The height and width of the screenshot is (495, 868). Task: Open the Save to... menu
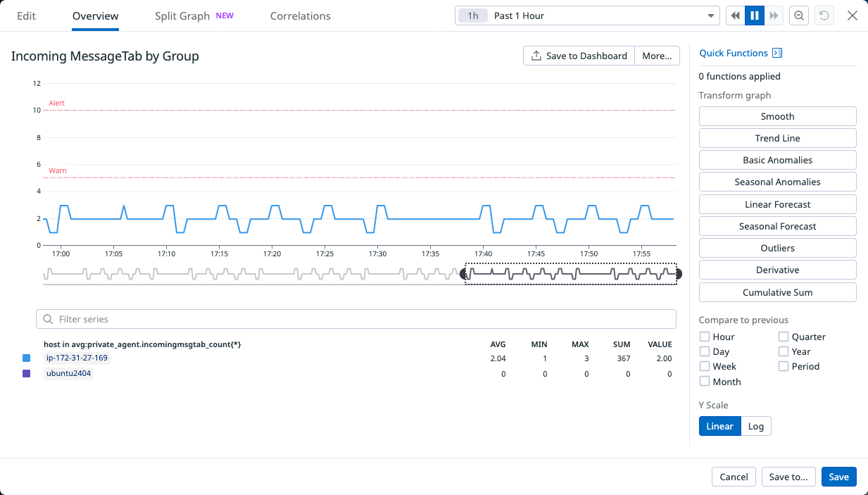tap(788, 477)
